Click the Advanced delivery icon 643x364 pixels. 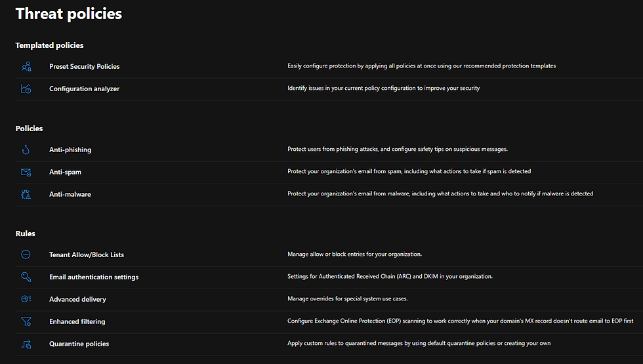[x=26, y=299]
